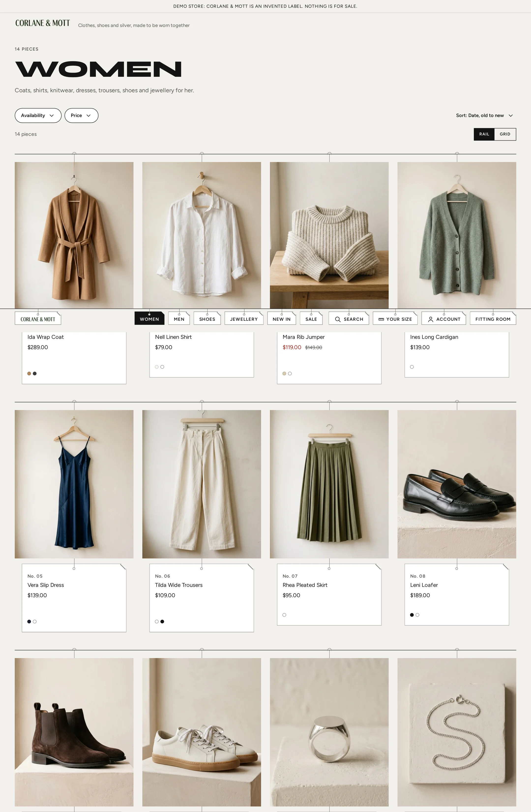The image size is (531, 812).
Task: Open the silver signet ring image
Action: pyautogui.click(x=329, y=732)
